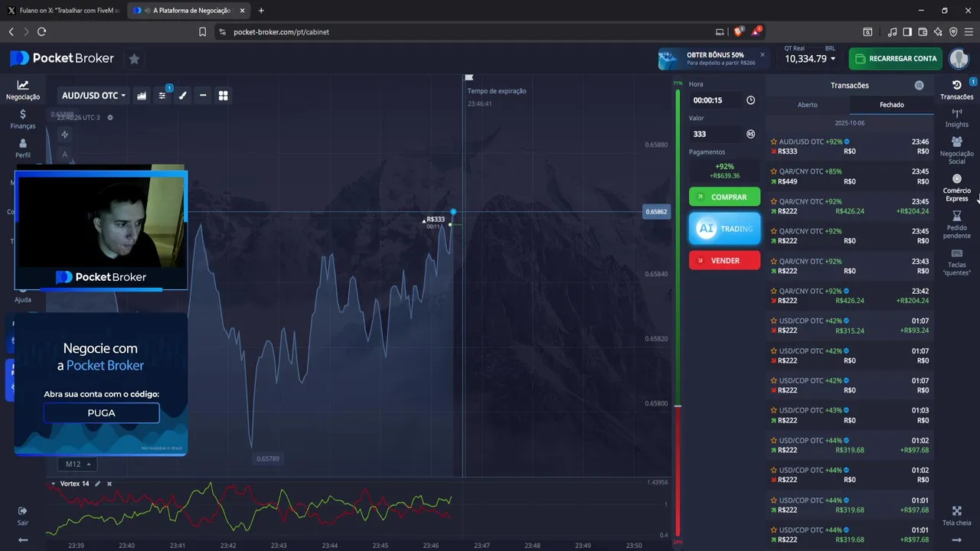The height and width of the screenshot is (551, 980).
Task: Open the indicators settings icon
Action: 162,96
